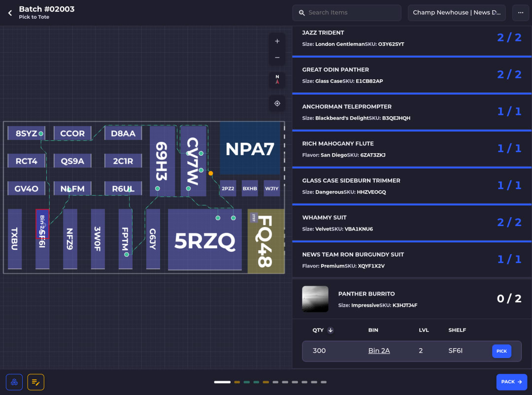Zoom out on the warehouse map
The image size is (532, 395).
[x=277, y=58]
